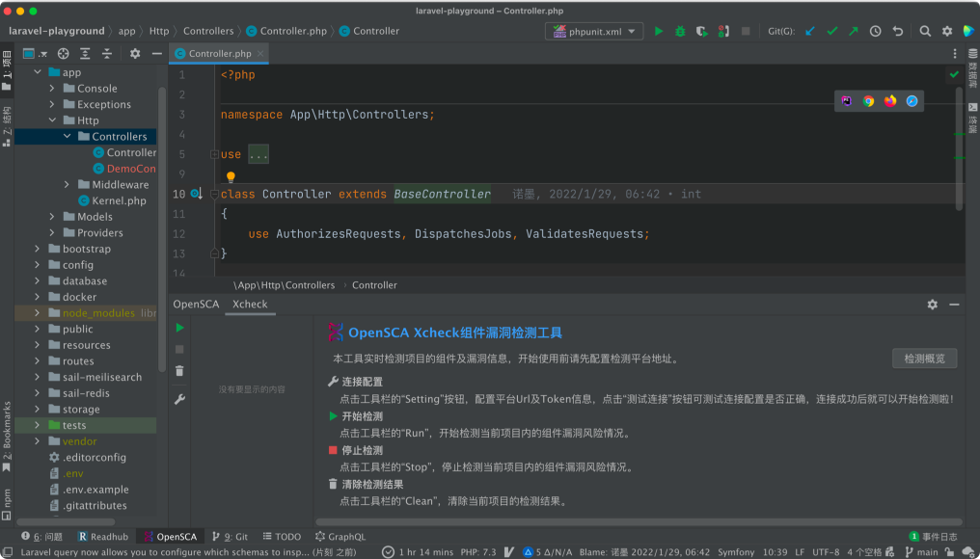Open editor tabs more options menu
The image size is (980, 559).
[954, 54]
